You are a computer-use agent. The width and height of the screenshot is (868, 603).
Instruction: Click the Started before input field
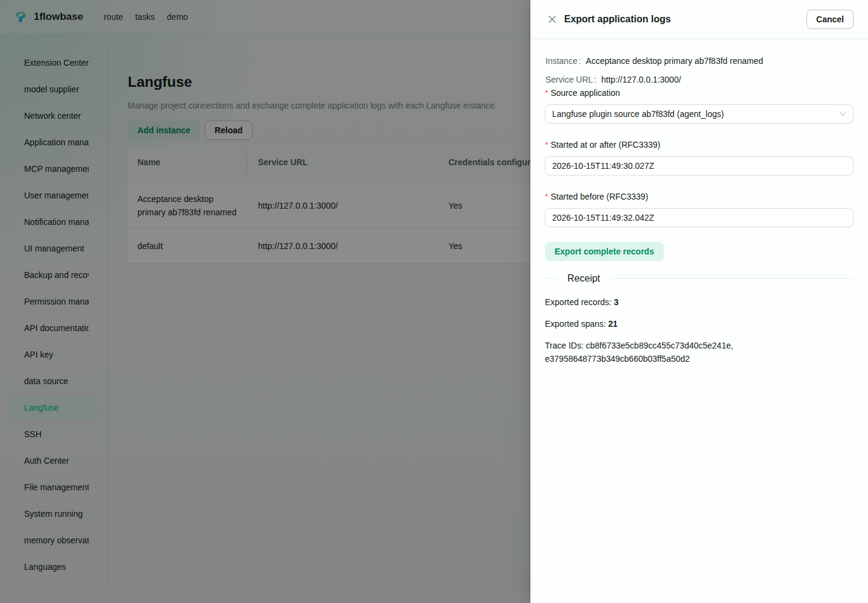point(699,218)
